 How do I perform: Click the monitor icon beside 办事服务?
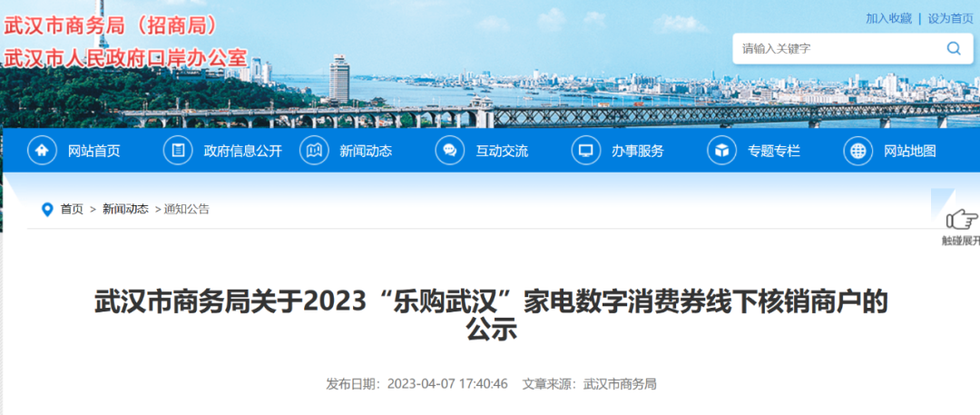pos(586,151)
